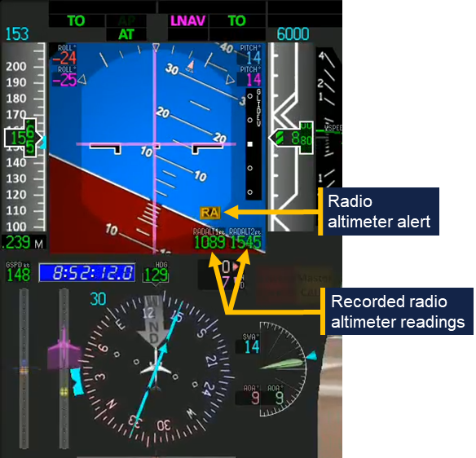Viewport: 476px width, 458px height.
Task: Click the pink bank angle triangle indicator
Action: point(191,66)
